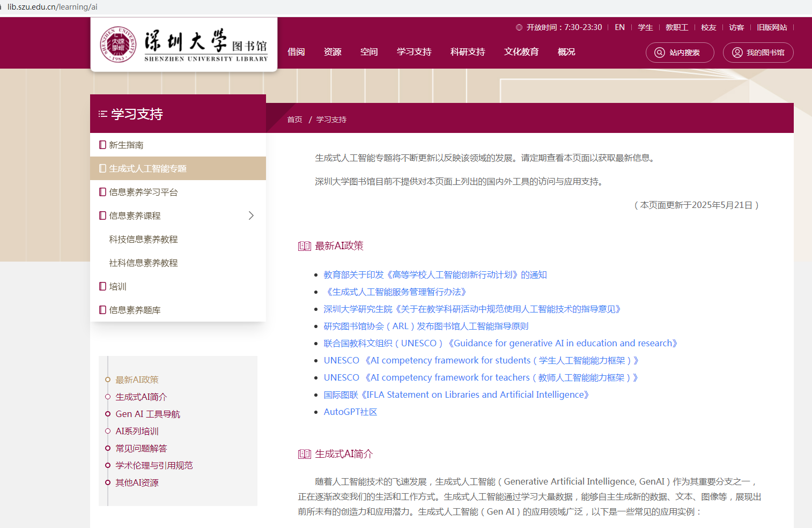
Task: Click 本页面更新于2025年5月21日 text
Action: click(x=697, y=205)
